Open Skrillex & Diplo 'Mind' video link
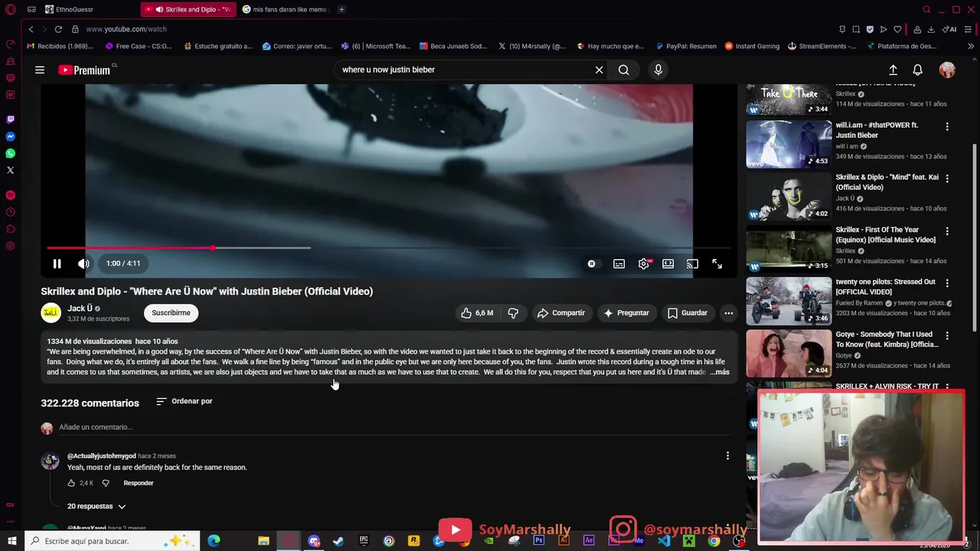Image resolution: width=980 pixels, height=551 pixels. coord(887,182)
